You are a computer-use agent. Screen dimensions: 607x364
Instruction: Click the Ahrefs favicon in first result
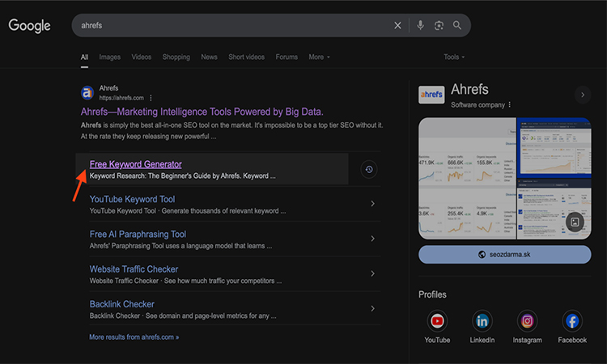coord(87,93)
